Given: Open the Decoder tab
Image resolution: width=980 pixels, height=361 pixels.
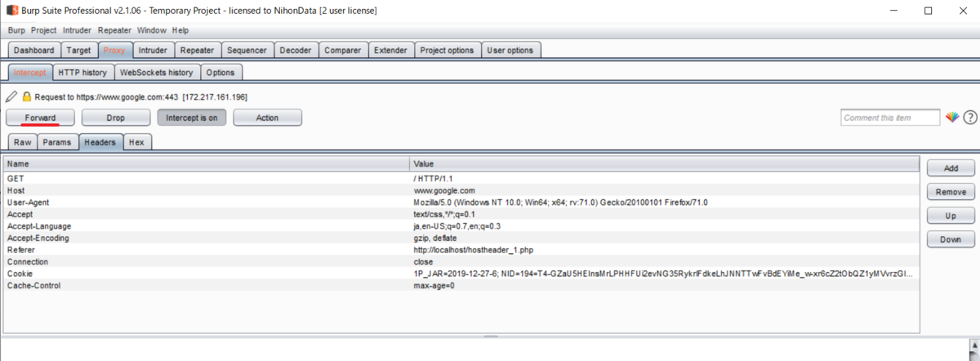Looking at the screenshot, I should click(x=296, y=50).
